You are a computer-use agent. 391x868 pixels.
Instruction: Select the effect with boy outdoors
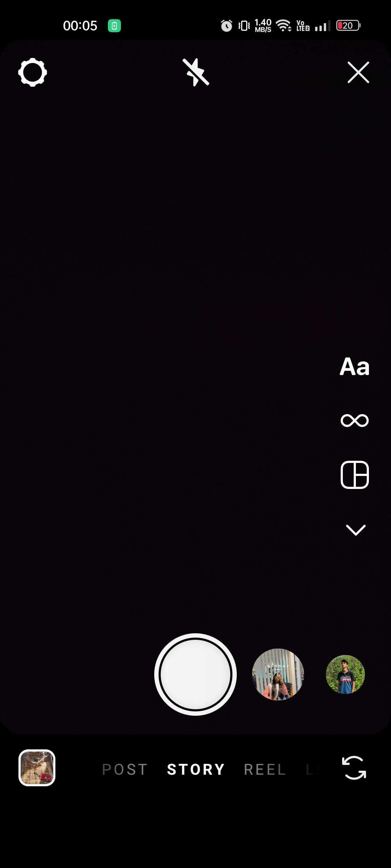tap(345, 675)
